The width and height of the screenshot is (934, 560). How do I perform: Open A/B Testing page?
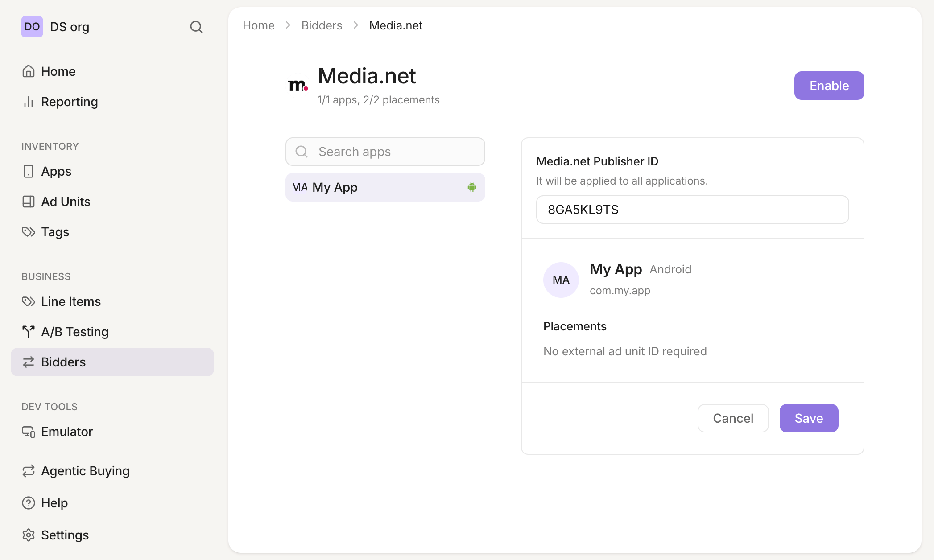click(x=112, y=332)
